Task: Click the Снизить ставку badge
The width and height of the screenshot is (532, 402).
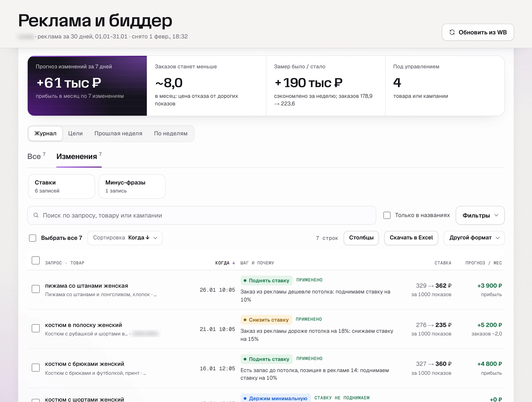Action: click(x=266, y=320)
